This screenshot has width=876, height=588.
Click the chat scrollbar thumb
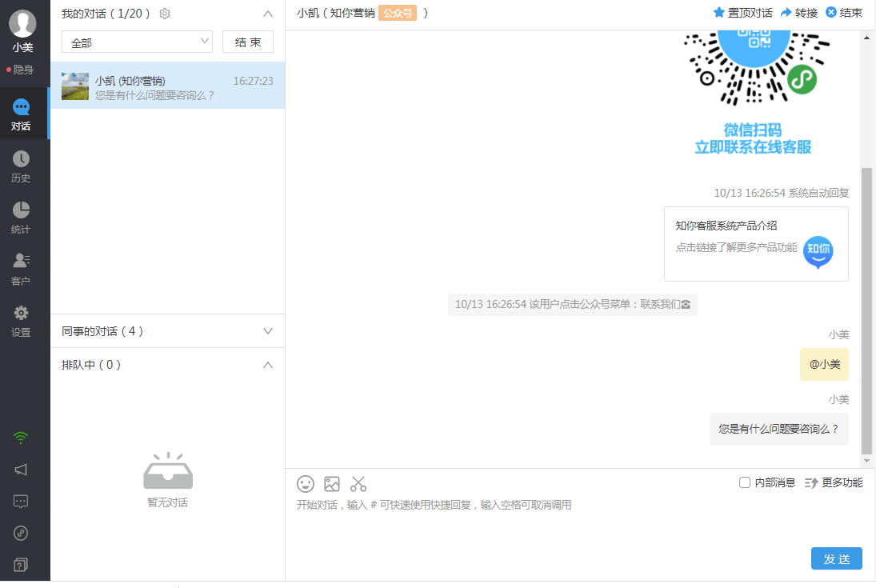click(866, 310)
